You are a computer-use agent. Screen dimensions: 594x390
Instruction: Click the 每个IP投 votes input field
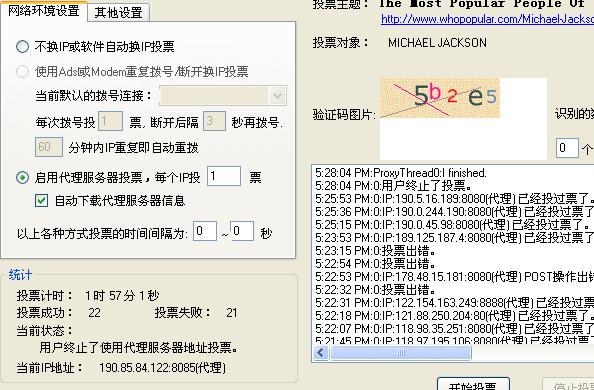pyautogui.click(x=224, y=176)
